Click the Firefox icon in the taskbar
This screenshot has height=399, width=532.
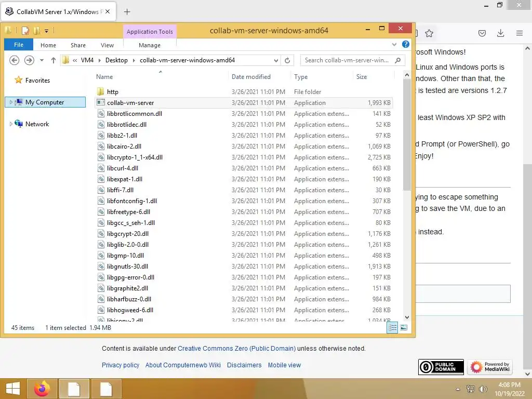pyautogui.click(x=42, y=389)
